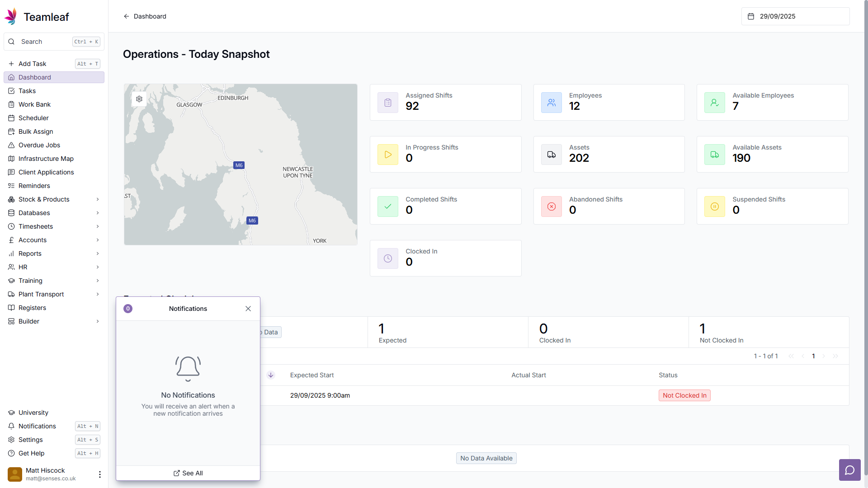Expand the Reports menu chevron
This screenshot has height=488, width=868.
pyautogui.click(x=98, y=253)
